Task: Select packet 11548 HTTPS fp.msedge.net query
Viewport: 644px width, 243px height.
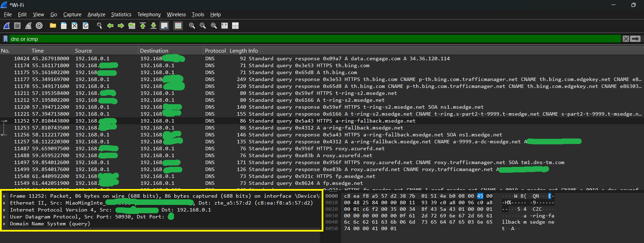Action: tap(322, 176)
